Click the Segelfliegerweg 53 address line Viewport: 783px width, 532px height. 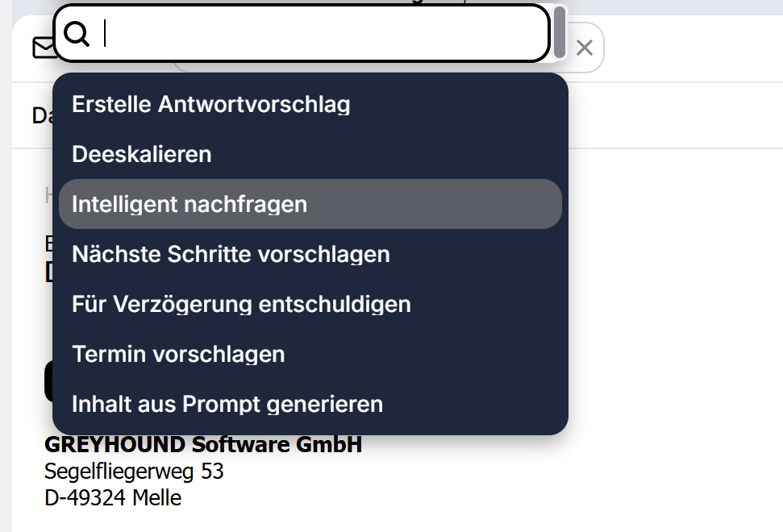coord(134,471)
